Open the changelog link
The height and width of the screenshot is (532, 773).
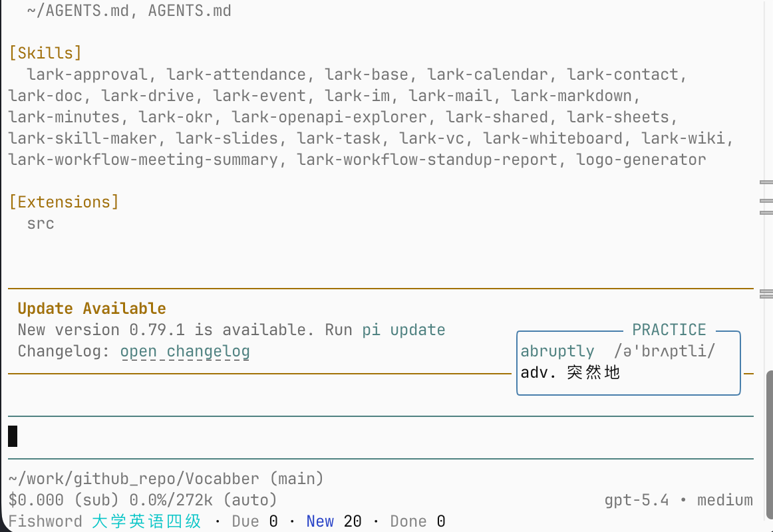pyautogui.click(x=185, y=351)
